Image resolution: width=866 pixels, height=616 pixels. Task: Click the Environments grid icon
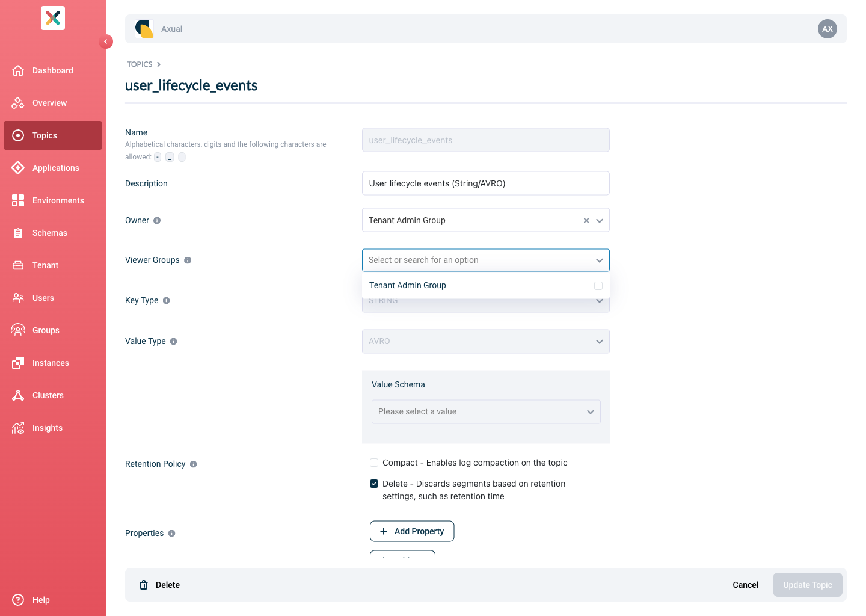click(18, 200)
